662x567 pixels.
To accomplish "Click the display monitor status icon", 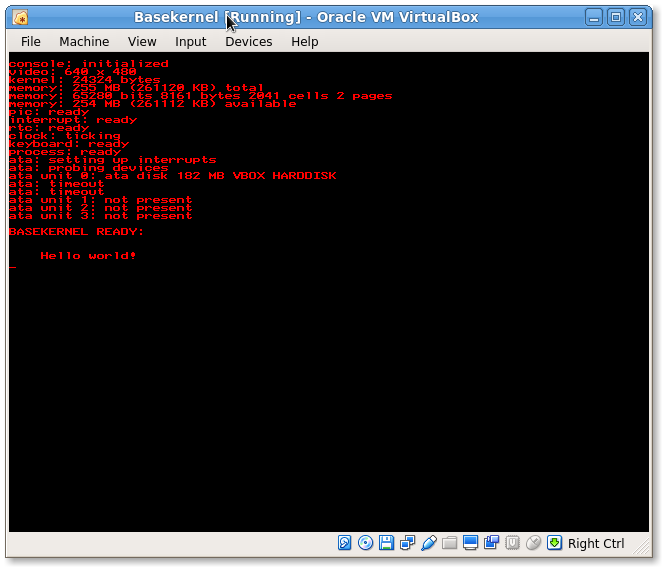I will (470, 543).
